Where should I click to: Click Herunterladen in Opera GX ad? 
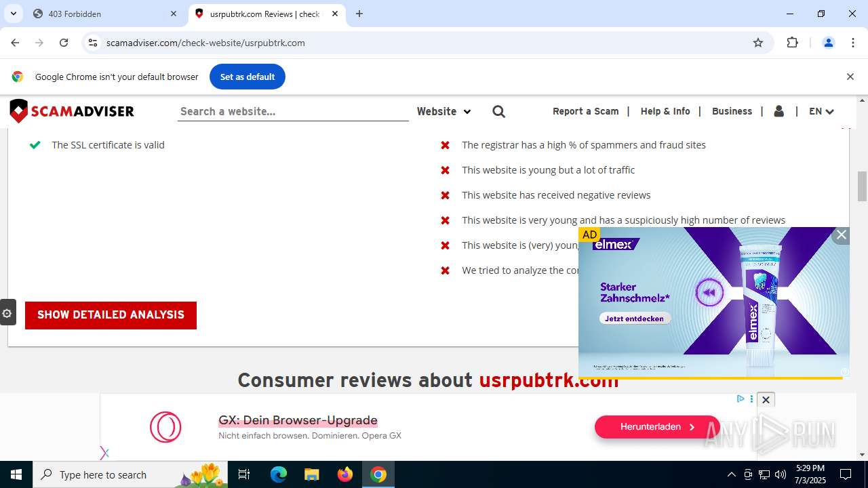click(x=657, y=427)
